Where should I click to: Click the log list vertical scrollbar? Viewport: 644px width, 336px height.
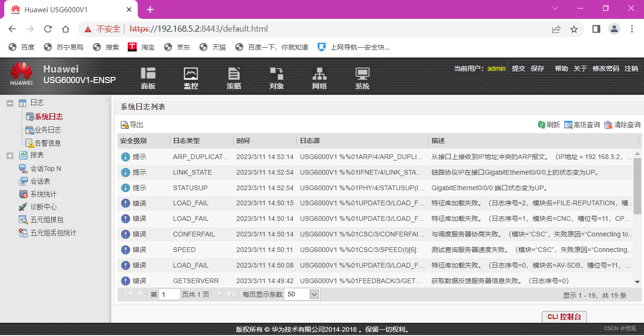click(x=637, y=186)
